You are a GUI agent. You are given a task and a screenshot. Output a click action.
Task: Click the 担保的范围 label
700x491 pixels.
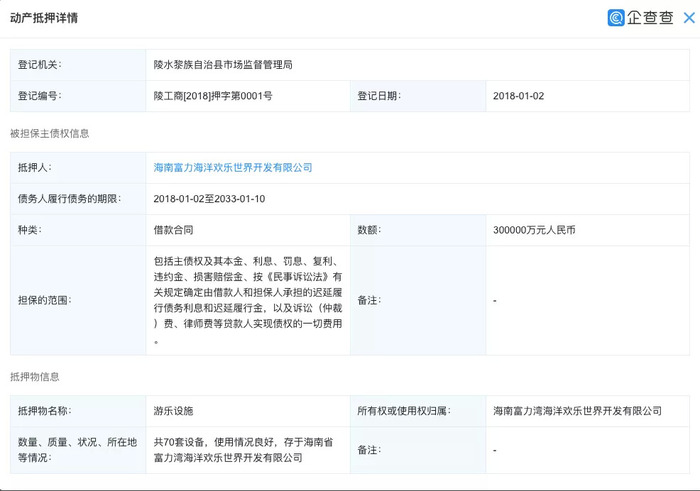(x=45, y=300)
